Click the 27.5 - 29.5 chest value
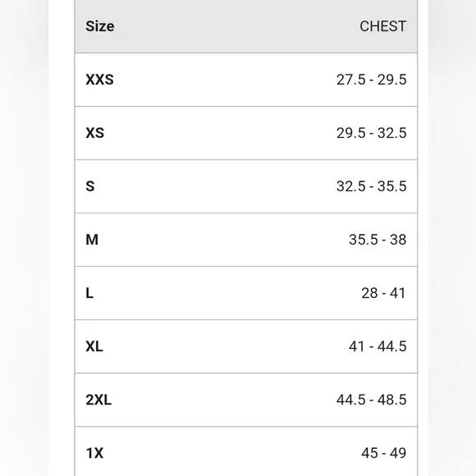Screen dimensions: 476x476 coord(371,80)
